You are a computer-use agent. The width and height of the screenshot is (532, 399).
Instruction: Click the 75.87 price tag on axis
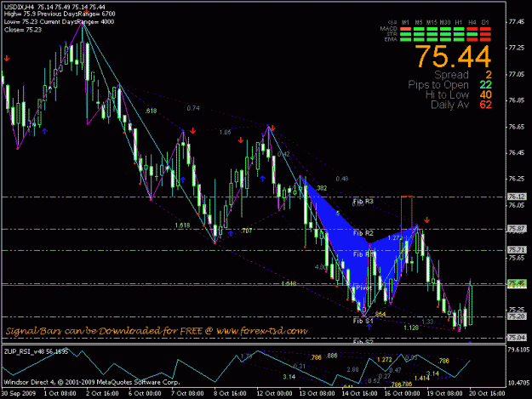coord(517,229)
